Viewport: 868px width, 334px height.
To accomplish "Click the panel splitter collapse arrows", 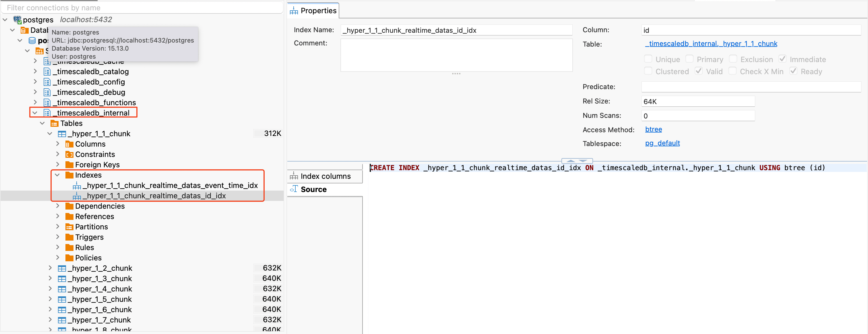I will [577, 161].
